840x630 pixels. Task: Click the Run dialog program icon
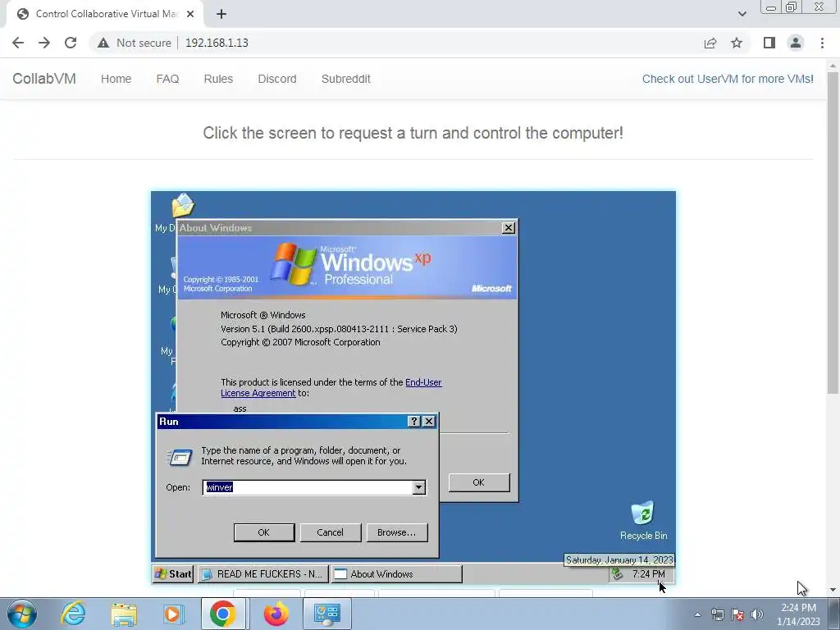(180, 457)
